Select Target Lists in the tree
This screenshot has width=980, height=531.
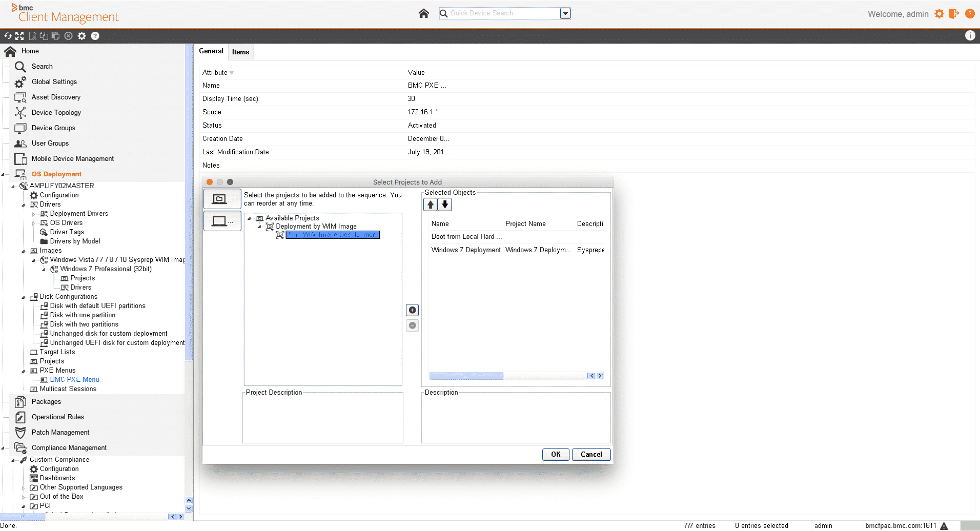[57, 352]
